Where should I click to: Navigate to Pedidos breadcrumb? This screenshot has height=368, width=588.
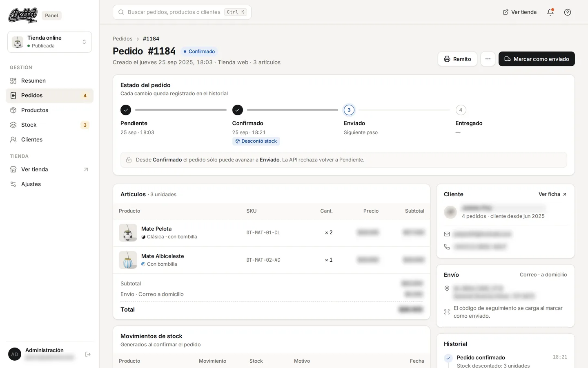click(x=122, y=39)
